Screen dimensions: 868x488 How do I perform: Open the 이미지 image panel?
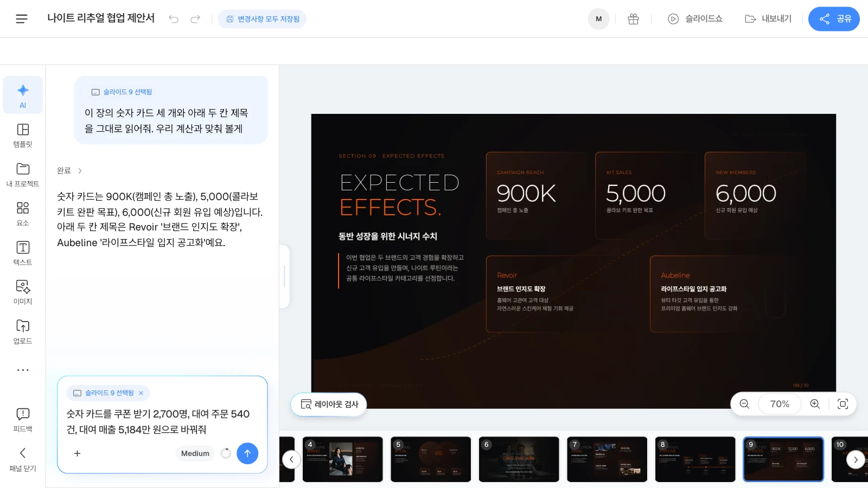[x=23, y=292]
